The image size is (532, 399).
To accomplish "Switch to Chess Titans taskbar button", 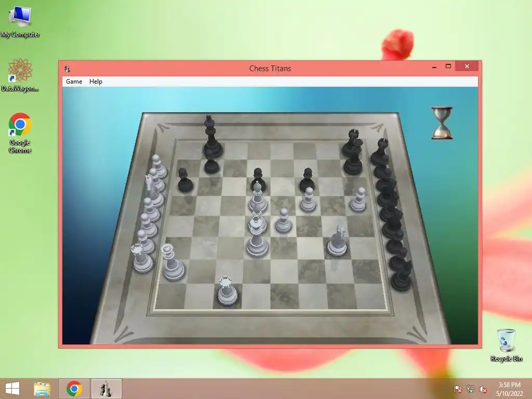I will coord(106,389).
